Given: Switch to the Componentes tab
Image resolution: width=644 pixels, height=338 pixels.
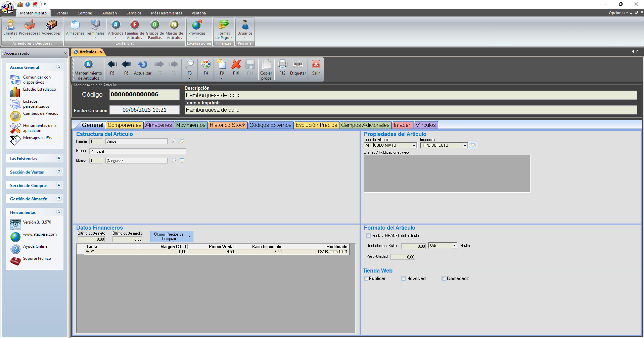Looking at the screenshot, I should pos(125,125).
